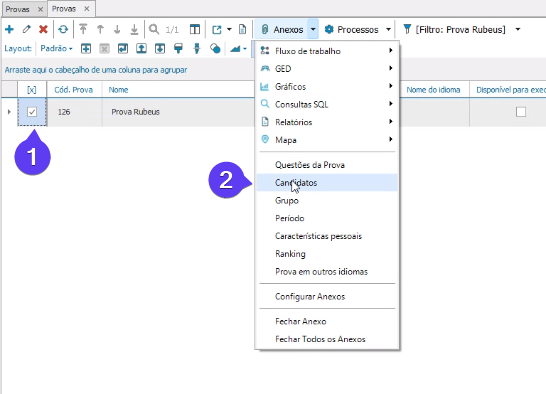Toggle Disponível para execução checkbox in row 126
The width and height of the screenshot is (546, 394).
(521, 112)
